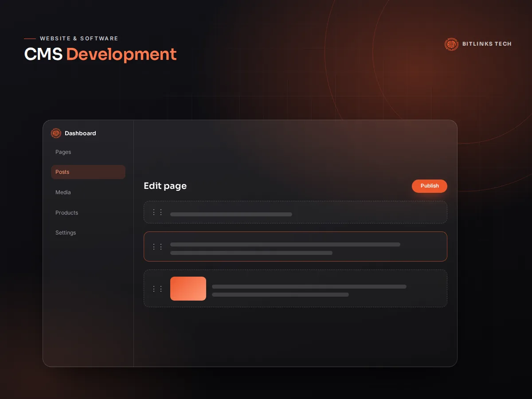Go to the Media section
Image resolution: width=532 pixels, height=399 pixels.
tap(63, 192)
